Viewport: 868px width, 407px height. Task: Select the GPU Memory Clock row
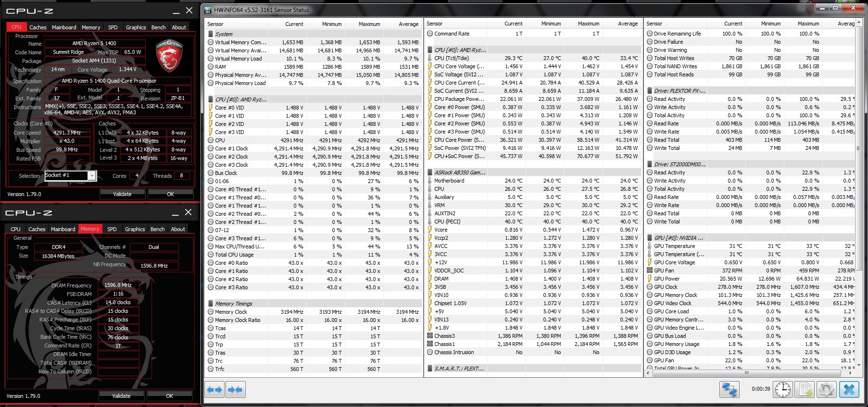pos(750,295)
